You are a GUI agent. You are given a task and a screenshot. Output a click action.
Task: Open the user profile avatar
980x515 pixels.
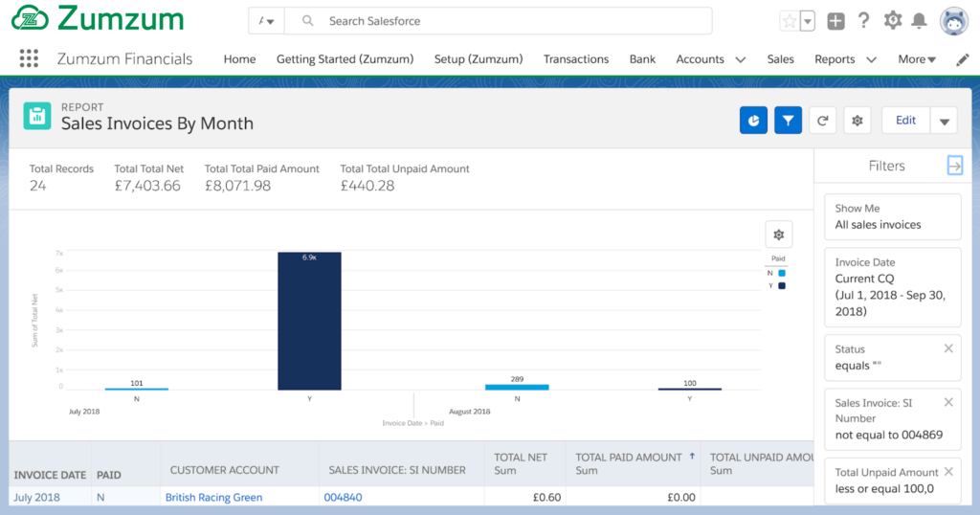point(954,22)
